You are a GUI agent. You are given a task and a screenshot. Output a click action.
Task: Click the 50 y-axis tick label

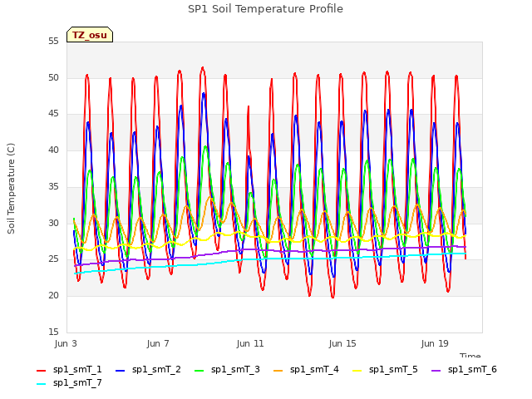[x=53, y=77]
